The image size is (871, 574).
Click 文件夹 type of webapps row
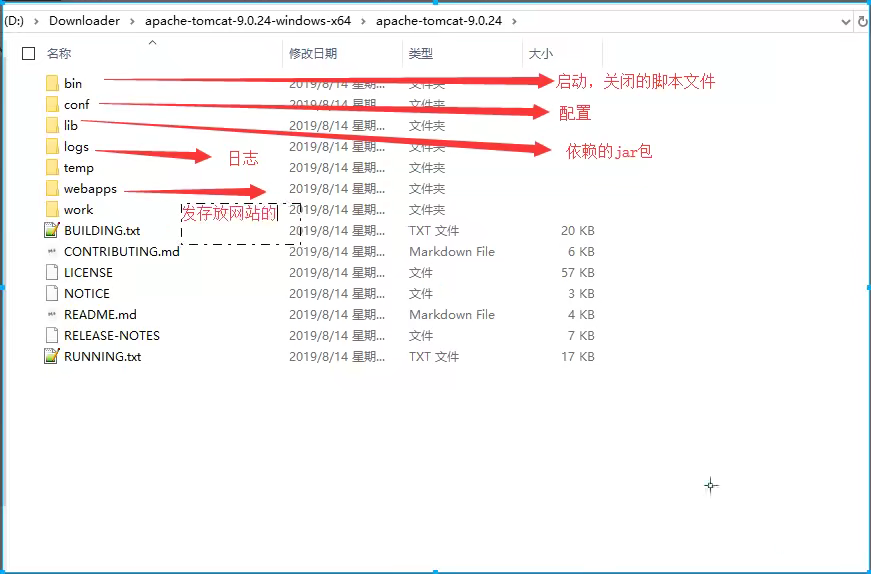point(427,189)
